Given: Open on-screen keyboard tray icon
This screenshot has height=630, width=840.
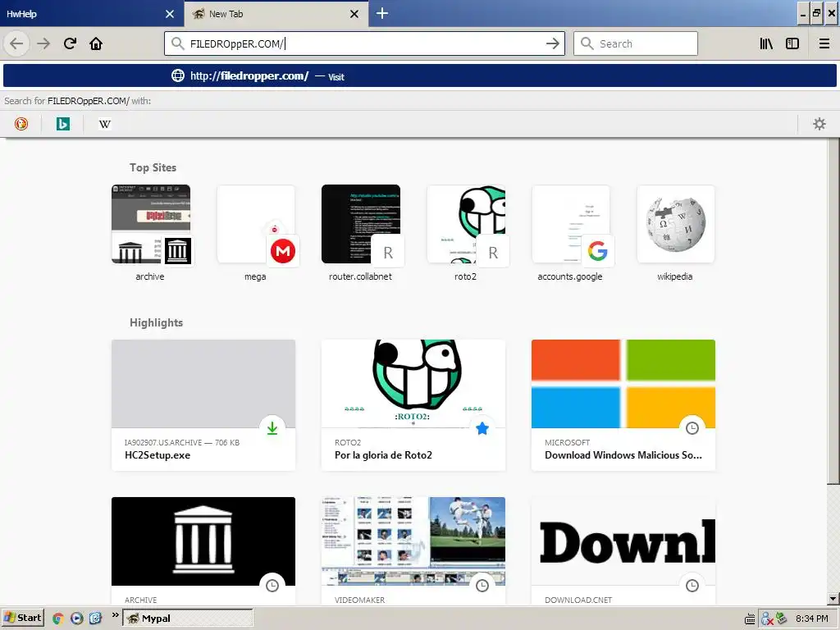Looking at the screenshot, I should click(x=750, y=619).
